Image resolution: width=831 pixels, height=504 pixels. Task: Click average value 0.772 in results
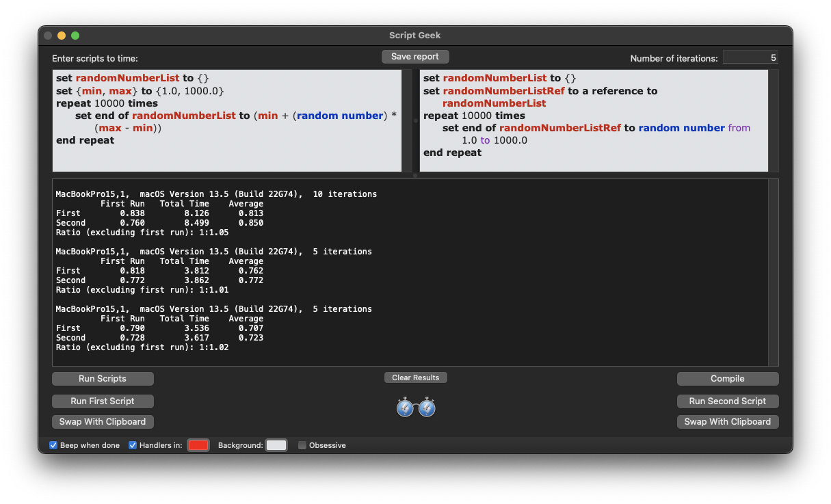coord(251,280)
